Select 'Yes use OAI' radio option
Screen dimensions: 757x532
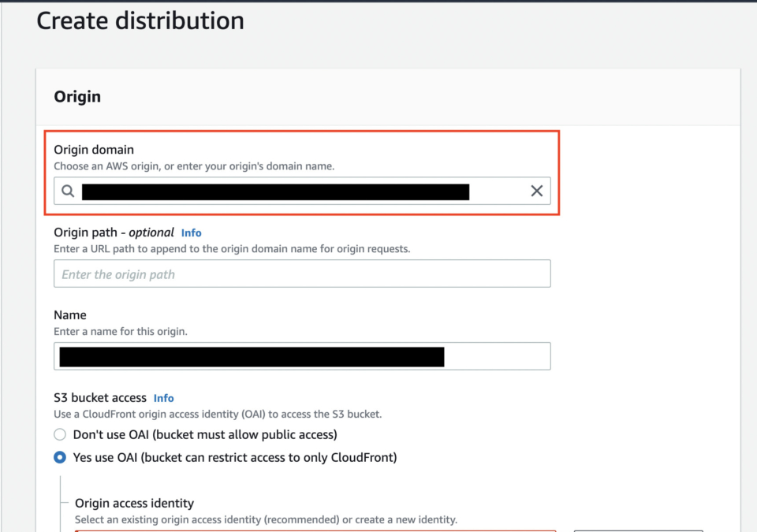point(60,457)
